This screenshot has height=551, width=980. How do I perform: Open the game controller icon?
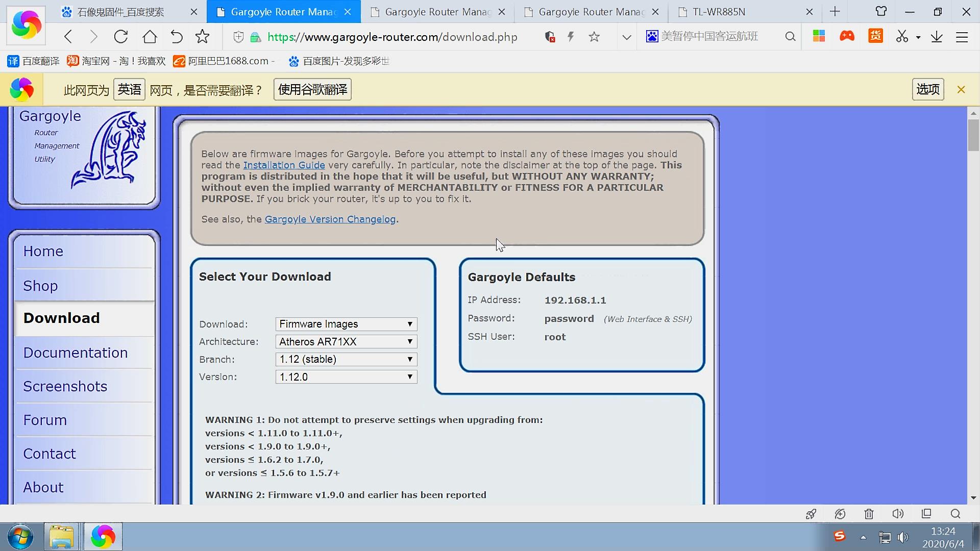point(847,36)
